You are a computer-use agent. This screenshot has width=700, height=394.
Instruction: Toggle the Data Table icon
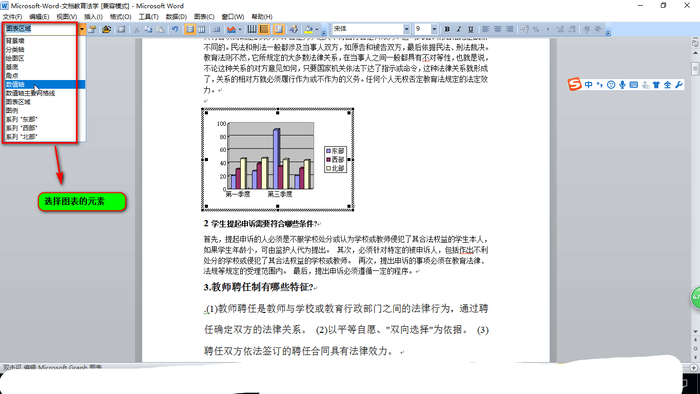pos(217,29)
